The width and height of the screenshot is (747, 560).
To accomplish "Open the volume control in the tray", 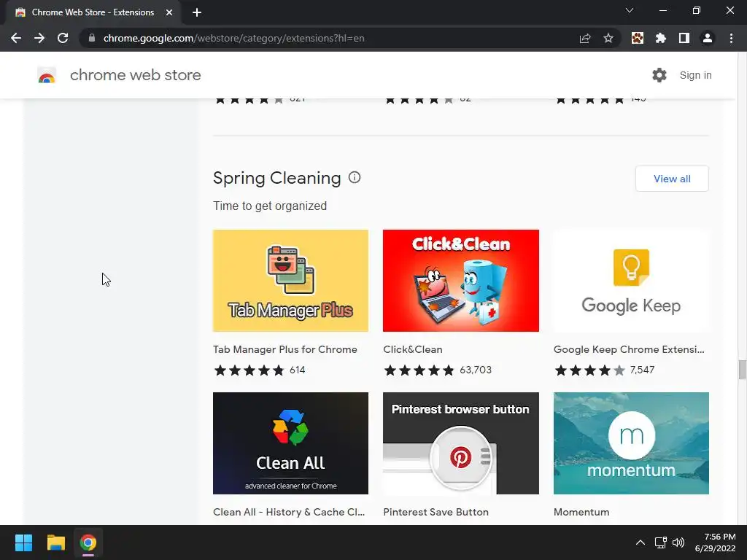I will (678, 542).
